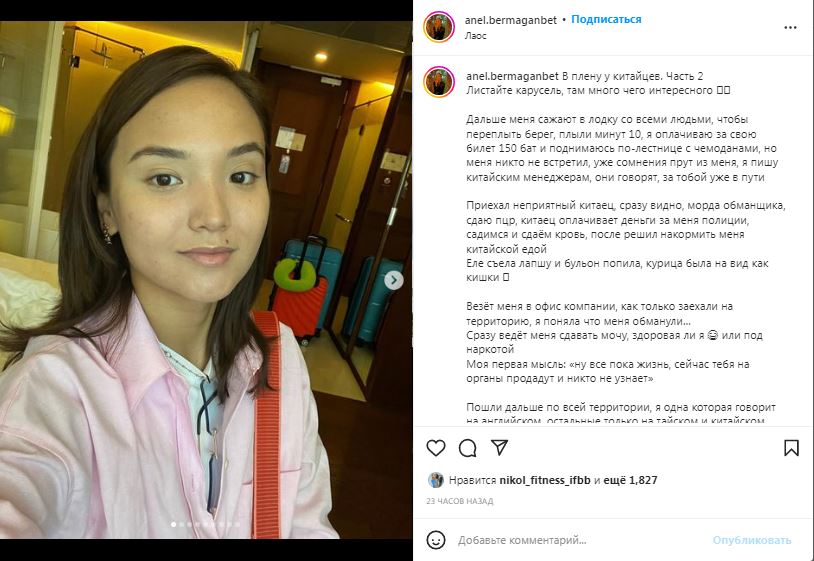Image resolution: width=814 pixels, height=561 pixels.
Task: Click the 23 ЧАСОВ НАЗАД timestamp
Action: 459,501
